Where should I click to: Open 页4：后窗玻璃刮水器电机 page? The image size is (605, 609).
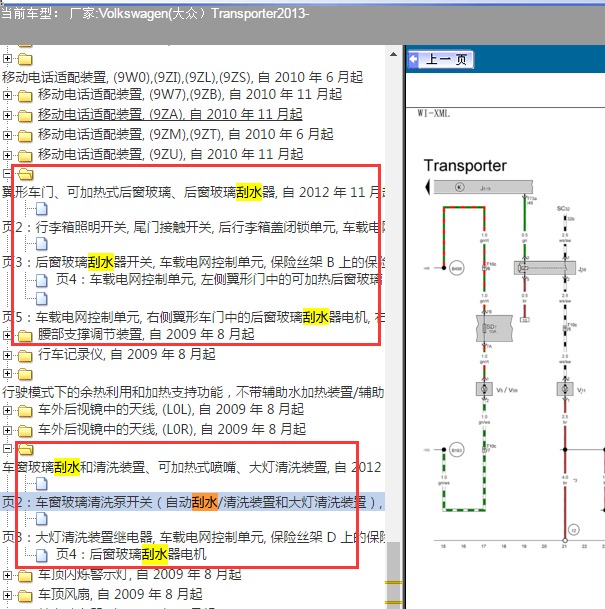(x=131, y=554)
